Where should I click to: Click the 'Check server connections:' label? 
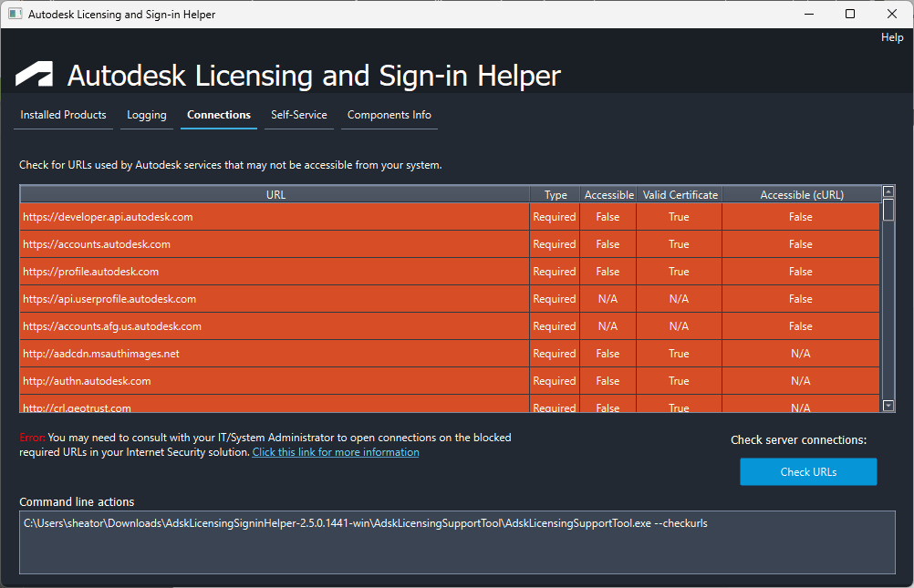pos(798,440)
